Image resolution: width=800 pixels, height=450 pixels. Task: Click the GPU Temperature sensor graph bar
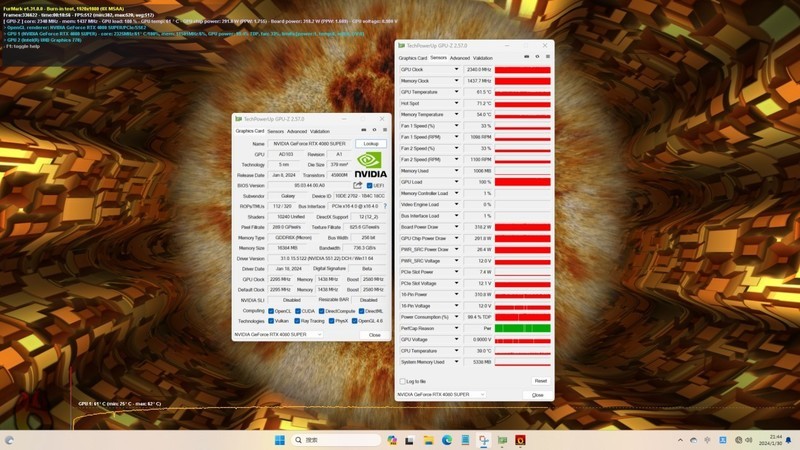click(522, 92)
